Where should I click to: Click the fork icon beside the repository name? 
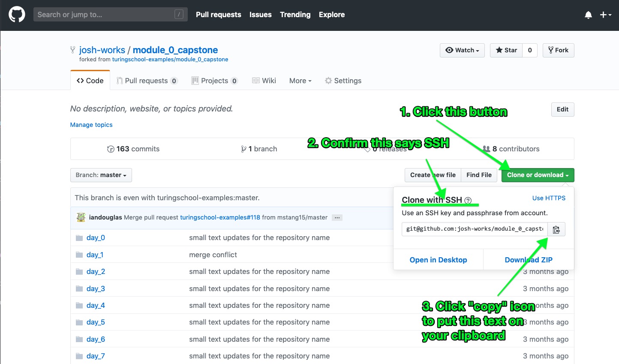coord(73,50)
